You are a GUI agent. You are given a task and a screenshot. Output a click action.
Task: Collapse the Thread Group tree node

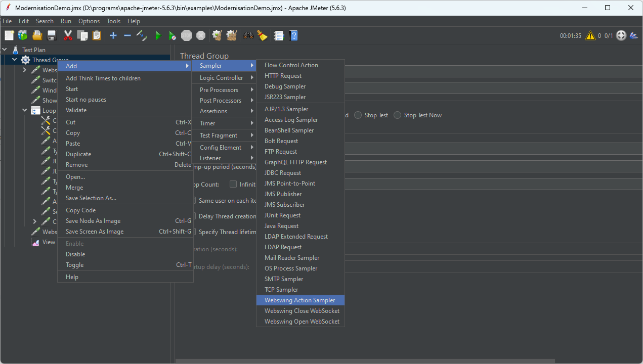15,60
